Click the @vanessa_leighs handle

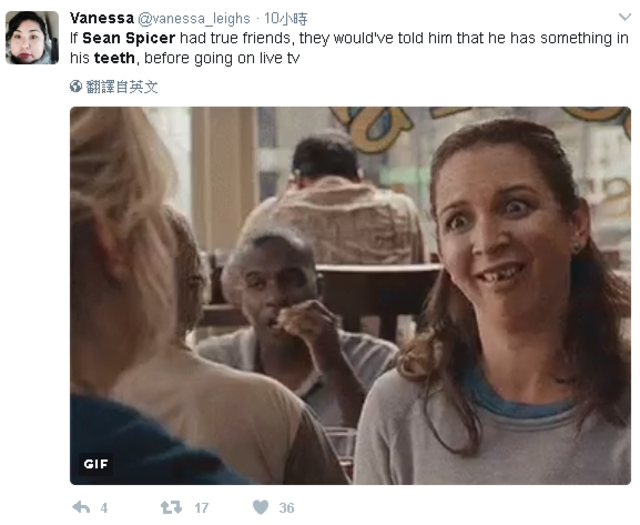click(194, 18)
